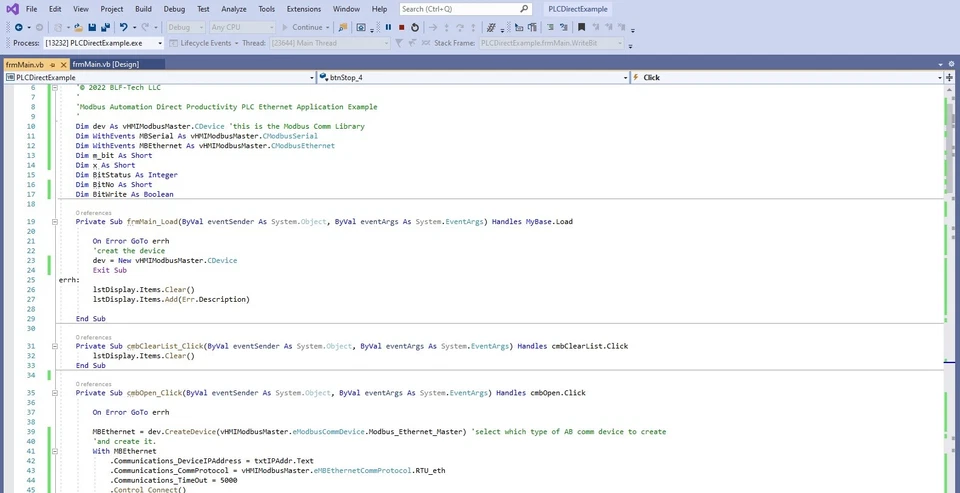Click the Open File folder icon
This screenshot has width=960, height=493.
[x=79, y=27]
